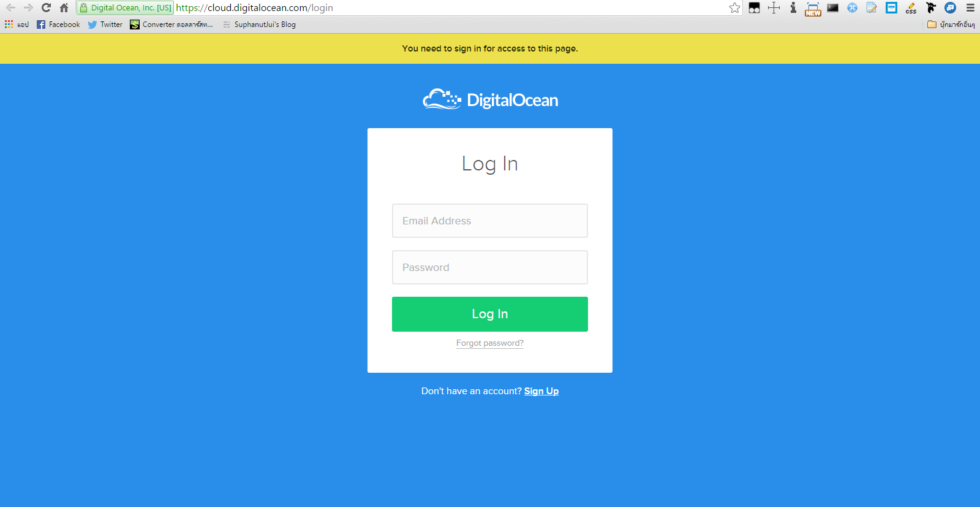Open the blue command-key extension icon

(x=853, y=8)
